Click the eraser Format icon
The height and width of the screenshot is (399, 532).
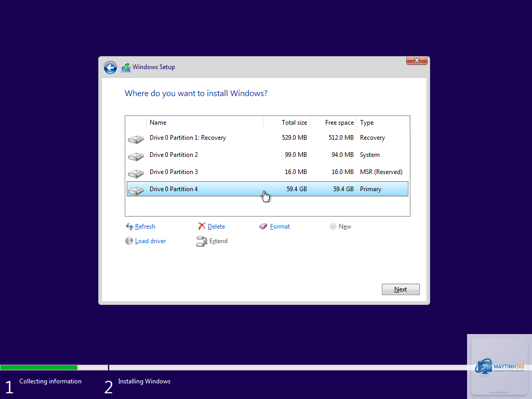pyautogui.click(x=263, y=227)
